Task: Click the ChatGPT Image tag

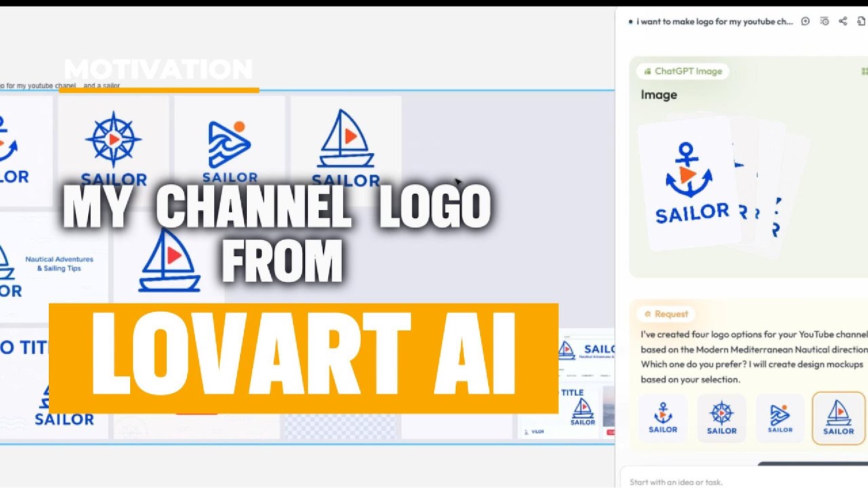Action: pos(683,71)
